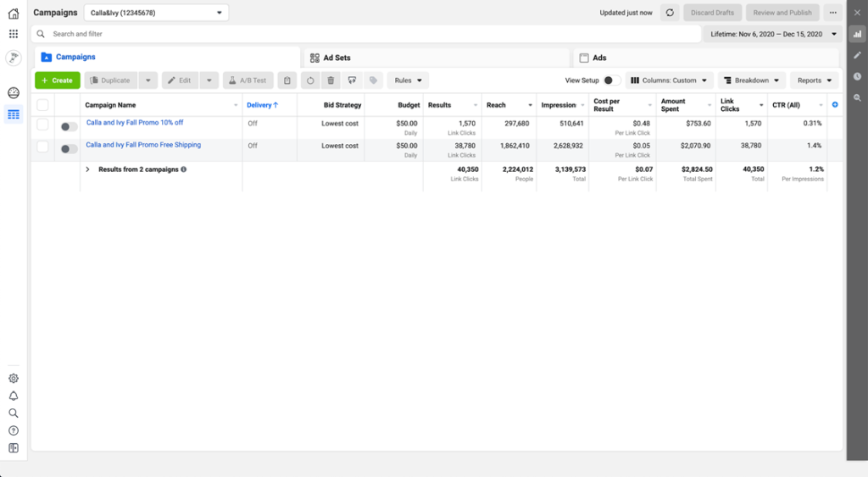This screenshot has height=477, width=868.
Task: Click the 297,680 reach value
Action: 517,124
